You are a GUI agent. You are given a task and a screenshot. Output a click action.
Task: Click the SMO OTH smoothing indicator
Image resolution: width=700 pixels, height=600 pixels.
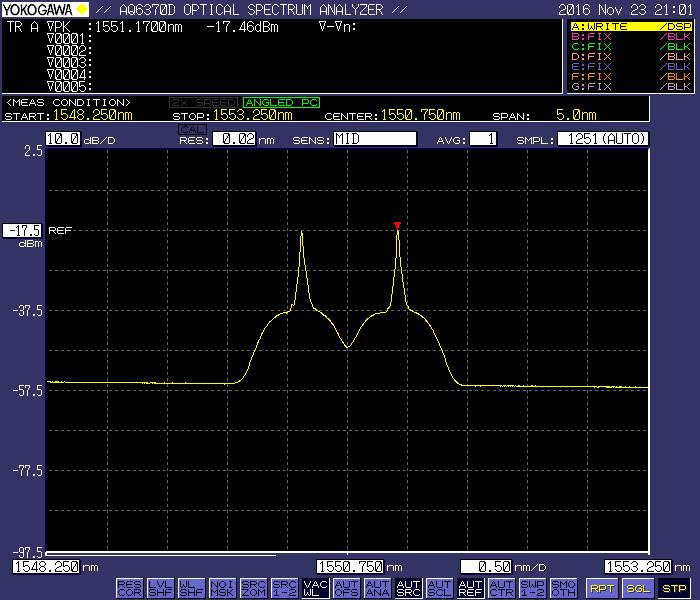[564, 588]
